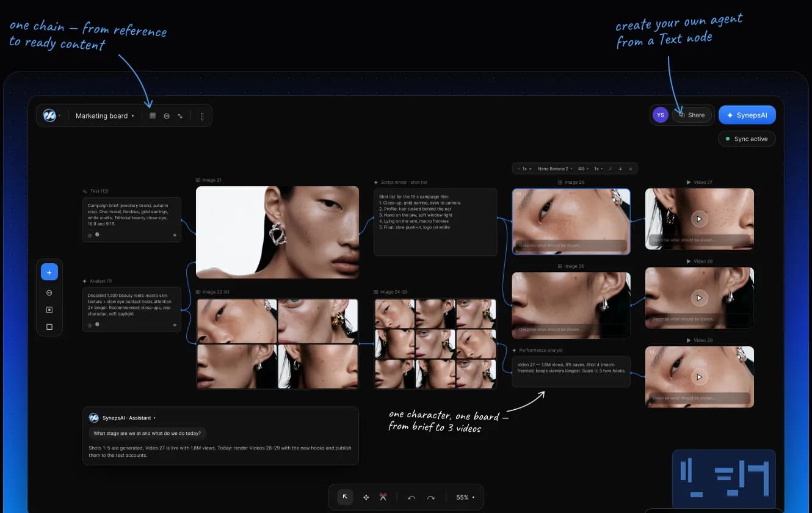Open the blue SynepsAI button

click(747, 115)
